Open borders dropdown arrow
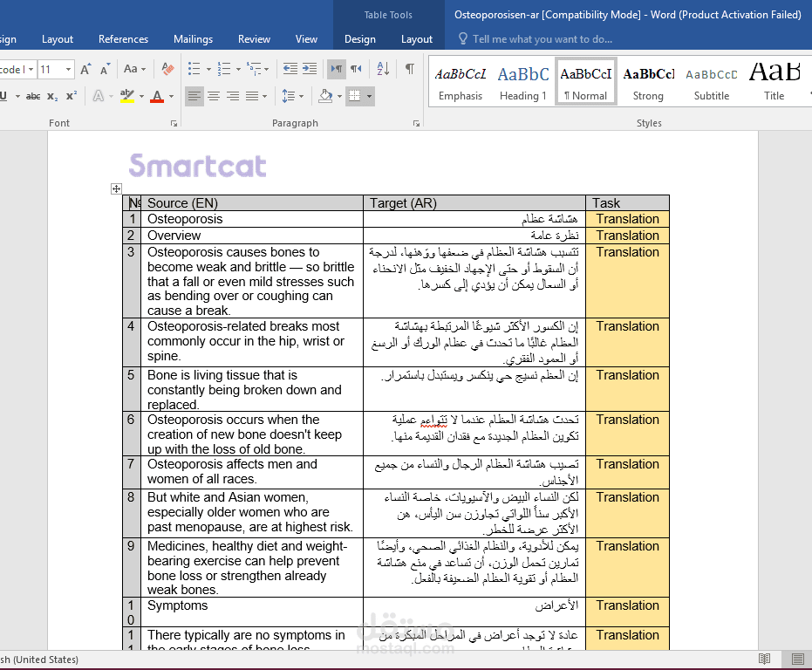 click(369, 96)
